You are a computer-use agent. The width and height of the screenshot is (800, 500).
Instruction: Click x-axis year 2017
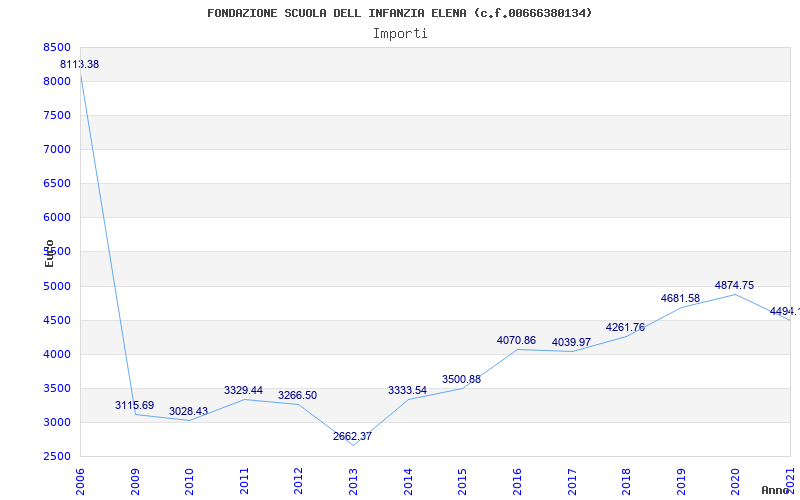click(571, 482)
